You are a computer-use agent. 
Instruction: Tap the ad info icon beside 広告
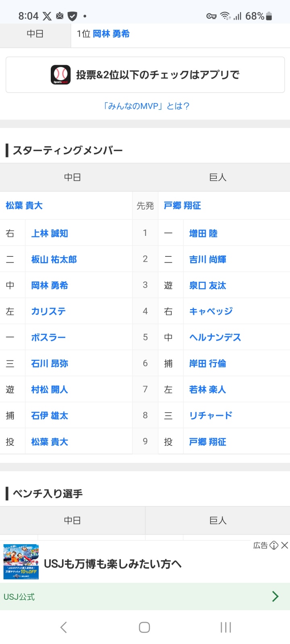pyautogui.click(x=274, y=545)
